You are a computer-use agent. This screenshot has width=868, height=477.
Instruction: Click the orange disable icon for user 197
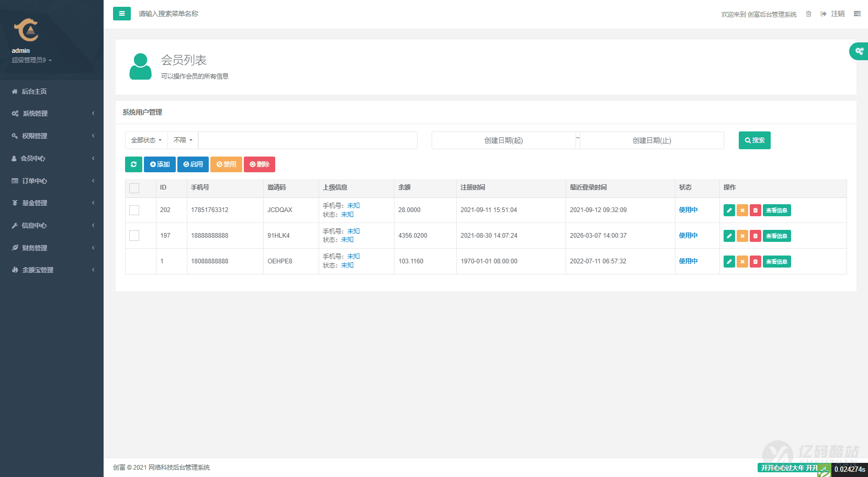(x=742, y=236)
